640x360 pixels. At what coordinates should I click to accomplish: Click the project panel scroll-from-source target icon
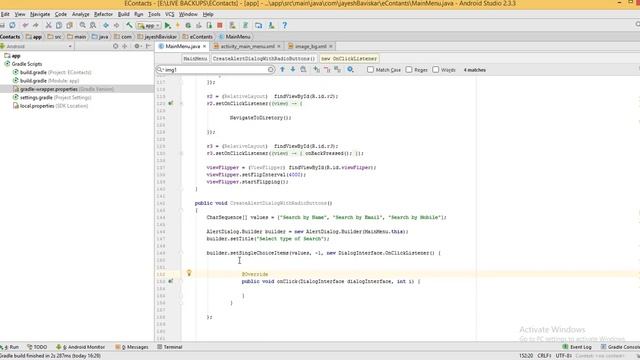tap(116, 46)
